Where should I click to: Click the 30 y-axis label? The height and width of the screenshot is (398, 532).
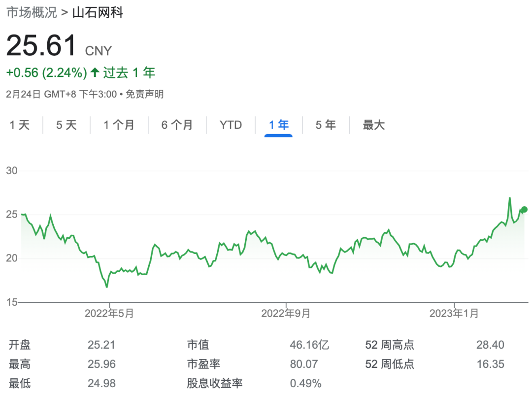coord(11,171)
